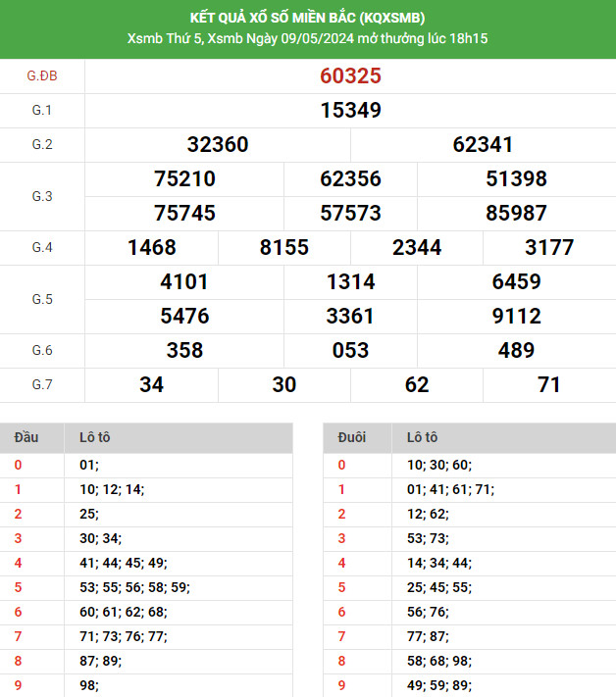Select G.4 number 8155
The image size is (616, 697).
(x=284, y=247)
